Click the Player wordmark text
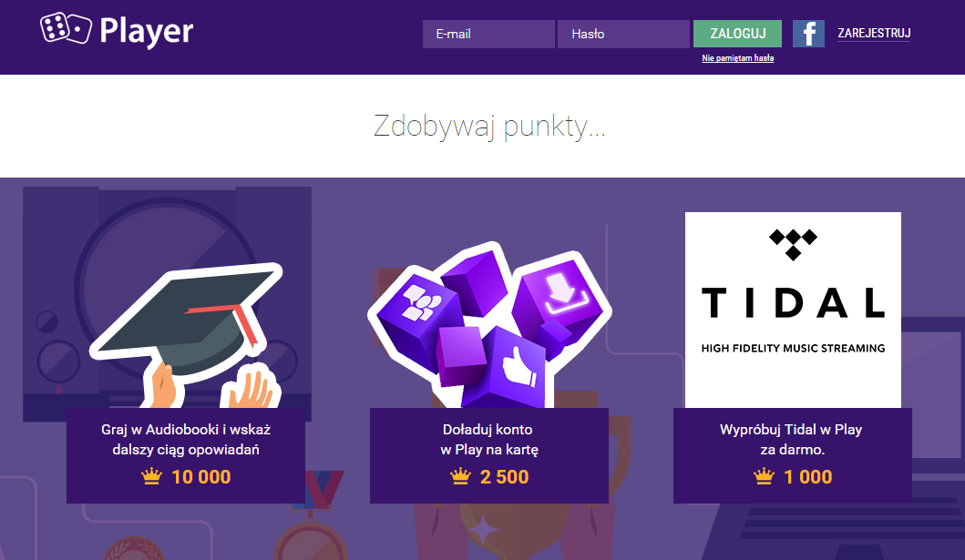 (x=147, y=31)
